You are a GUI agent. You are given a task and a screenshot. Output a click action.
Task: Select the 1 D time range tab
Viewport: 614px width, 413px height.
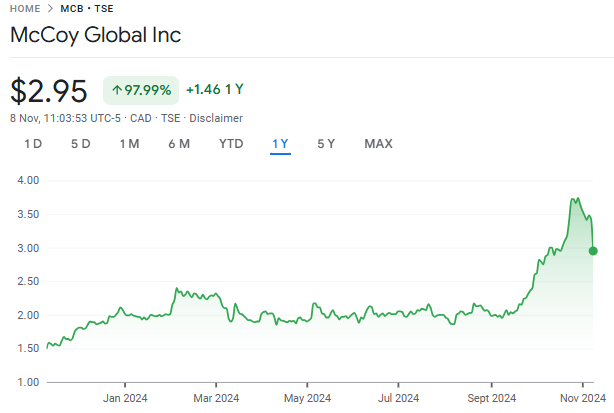tap(33, 144)
